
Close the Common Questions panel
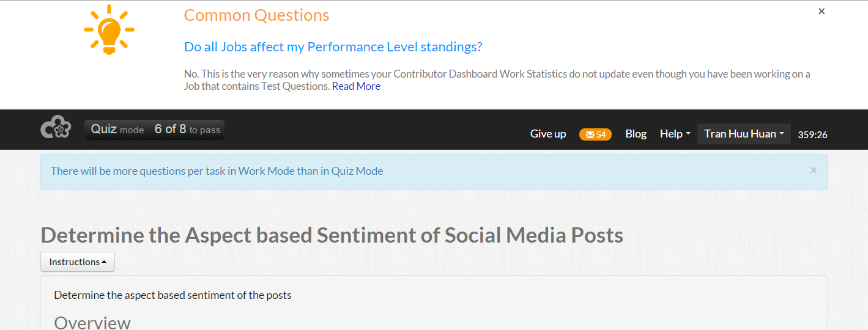822,12
